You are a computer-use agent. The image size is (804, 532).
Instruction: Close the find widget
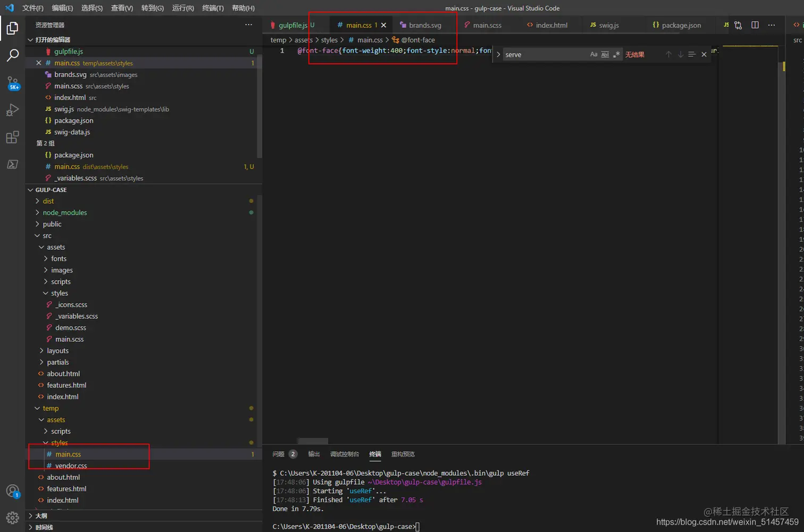704,54
